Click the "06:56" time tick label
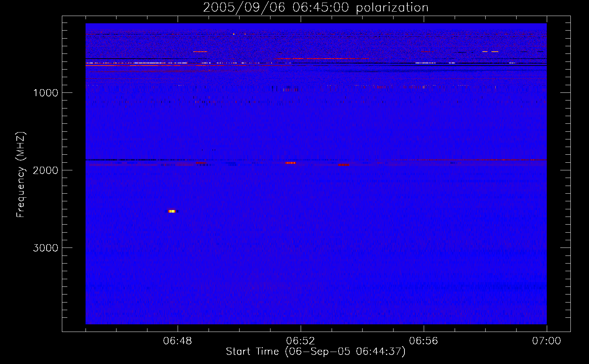Image resolution: width=589 pixels, height=364 pixels. [x=424, y=341]
